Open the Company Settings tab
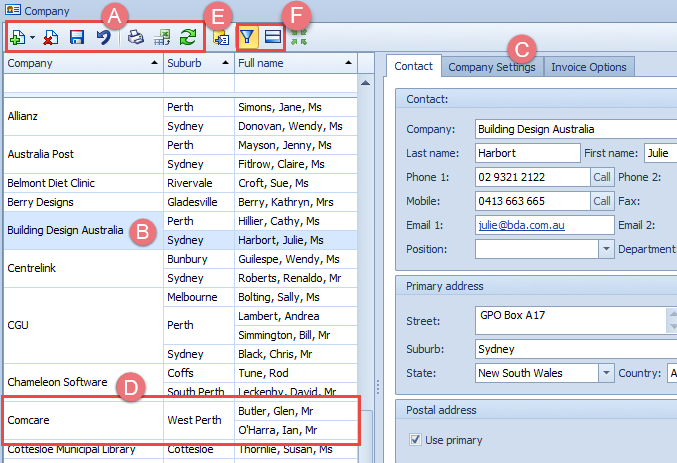677x463 pixels. (x=492, y=67)
